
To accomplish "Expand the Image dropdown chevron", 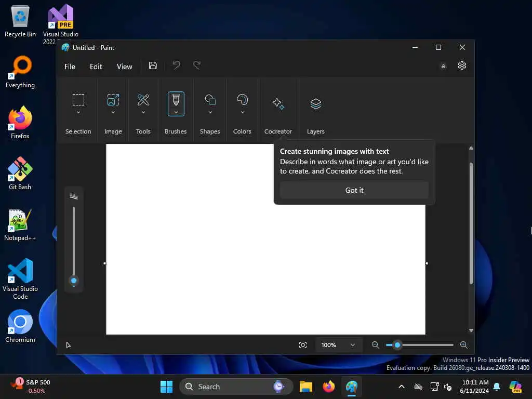I will click(113, 112).
